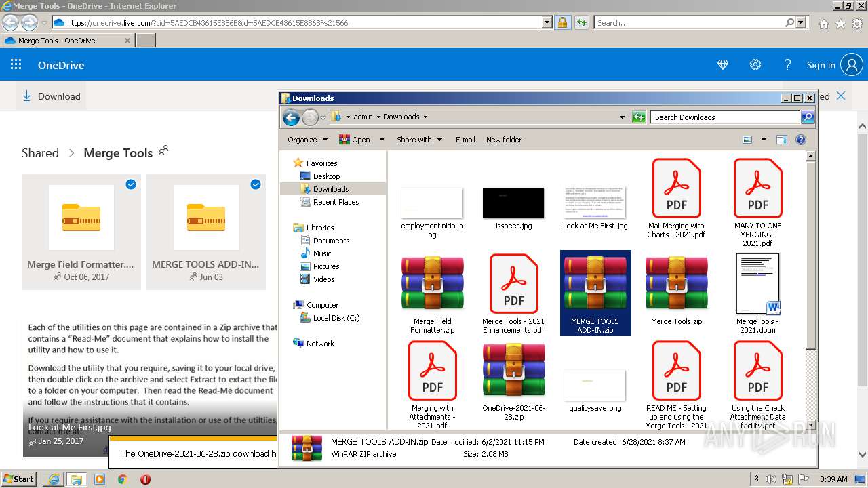Click the Internet Explorer favorites star icon
Viewport: 868px width, 488px height.
pyautogui.click(x=840, y=24)
